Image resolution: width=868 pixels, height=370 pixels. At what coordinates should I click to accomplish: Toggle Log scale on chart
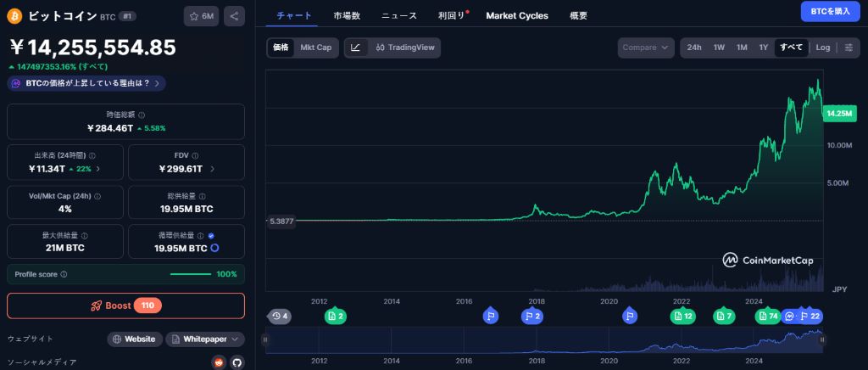(822, 48)
